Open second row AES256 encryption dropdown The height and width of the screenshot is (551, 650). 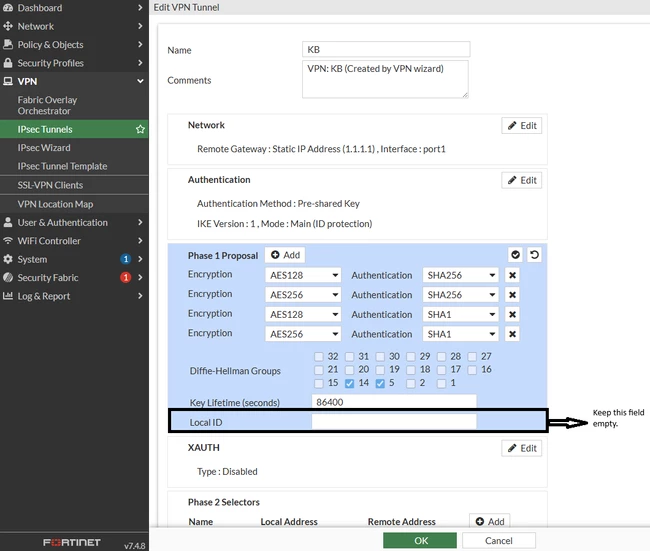pyautogui.click(x=303, y=295)
